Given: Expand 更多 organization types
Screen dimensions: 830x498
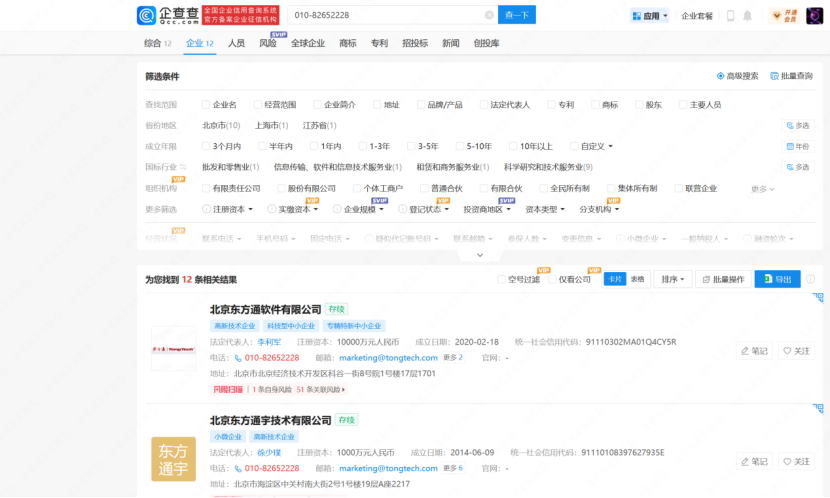Looking at the screenshot, I should [762, 189].
